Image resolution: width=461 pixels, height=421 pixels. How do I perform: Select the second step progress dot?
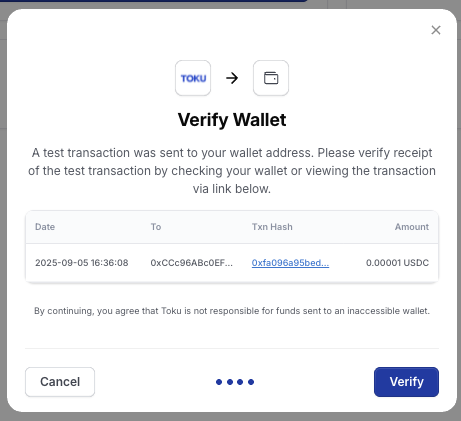pyautogui.click(x=230, y=382)
